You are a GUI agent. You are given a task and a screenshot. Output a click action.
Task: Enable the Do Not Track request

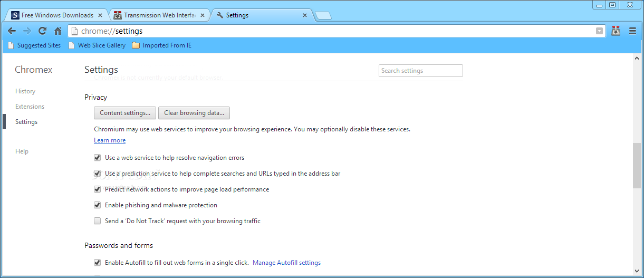[x=97, y=221]
